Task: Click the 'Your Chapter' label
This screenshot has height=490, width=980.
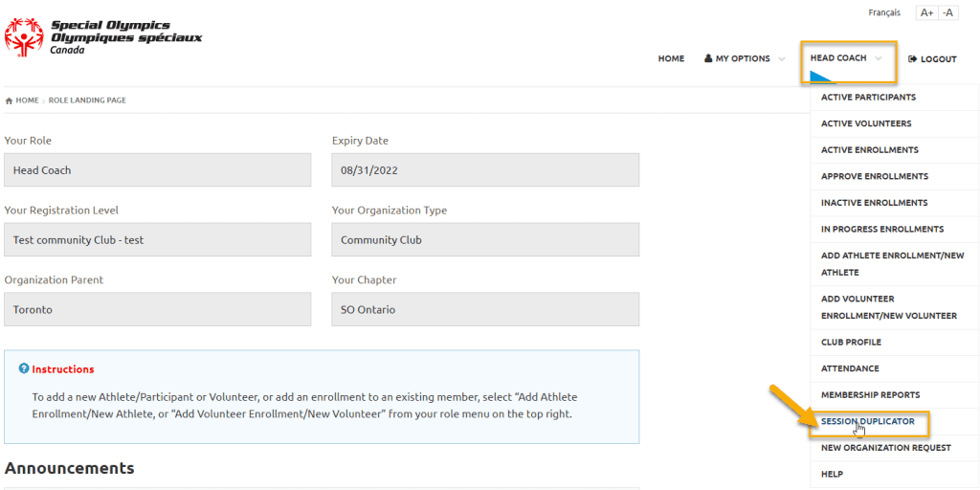Action: [x=365, y=280]
